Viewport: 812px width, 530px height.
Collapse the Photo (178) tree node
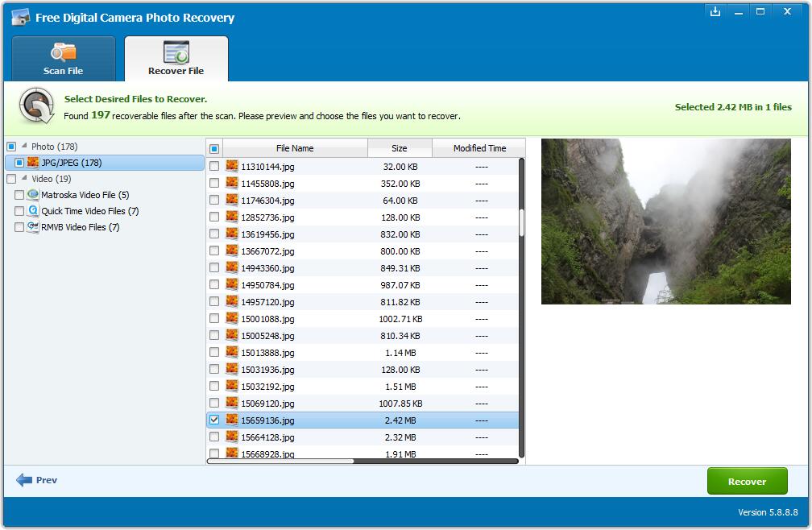[x=24, y=146]
